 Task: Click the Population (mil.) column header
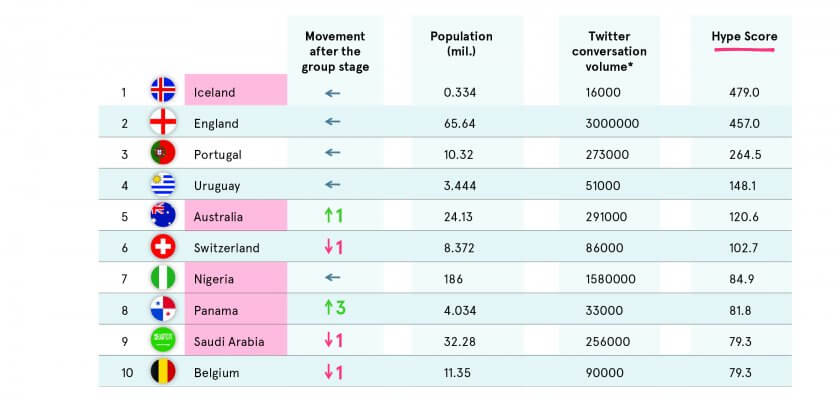pos(461,44)
